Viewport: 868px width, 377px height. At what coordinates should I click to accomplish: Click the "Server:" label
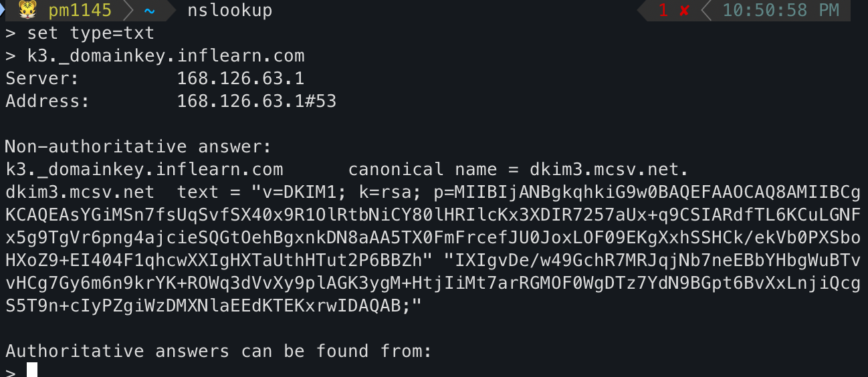coord(43,78)
